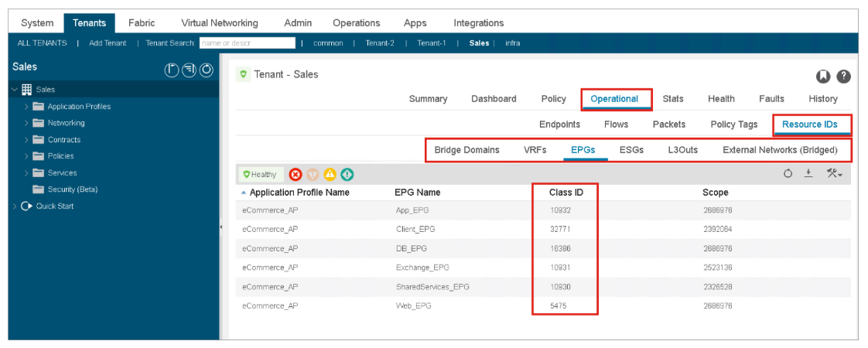Filter by teal warning fault icon
Image resolution: width=868 pixels, height=348 pixels.
[x=347, y=175]
